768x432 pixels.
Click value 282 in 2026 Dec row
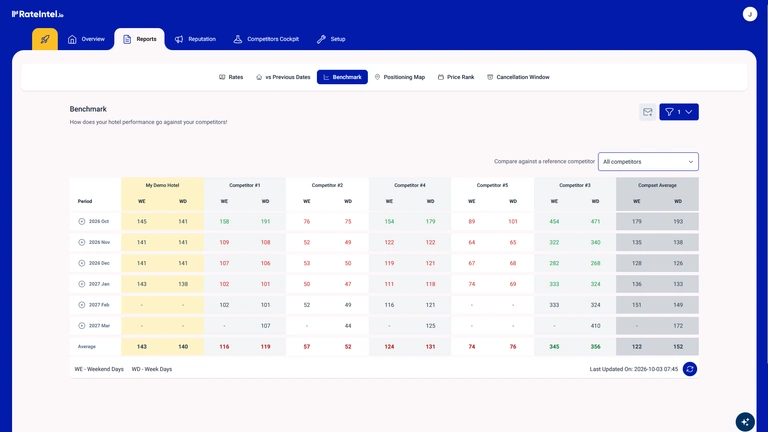[554, 263]
